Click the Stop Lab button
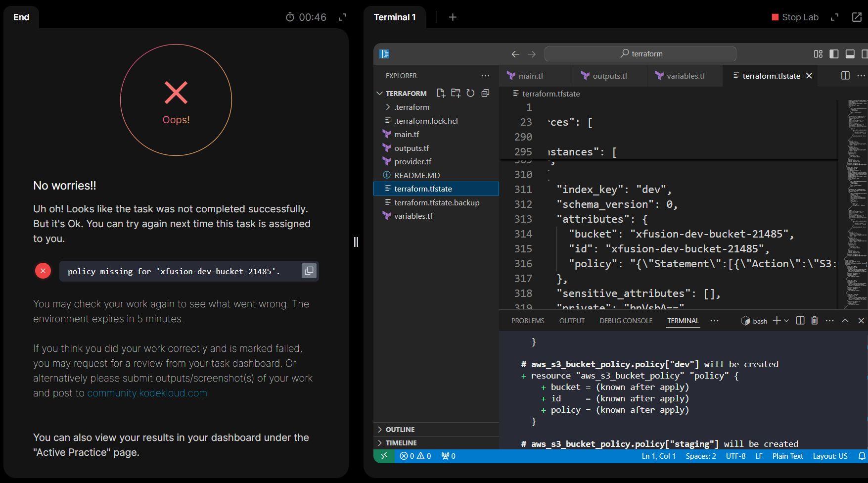The height and width of the screenshot is (483, 868). [x=795, y=17]
